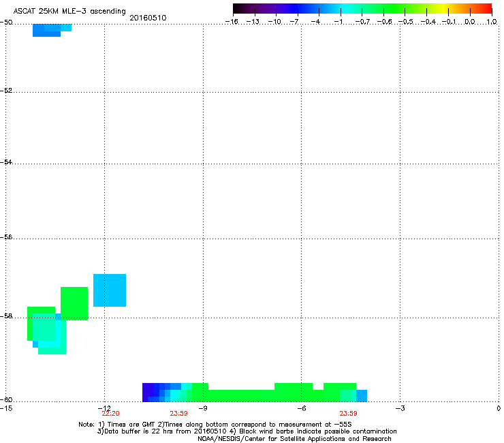Click the 0.0 colorbar label
504x443 pixels.
pos(470,22)
